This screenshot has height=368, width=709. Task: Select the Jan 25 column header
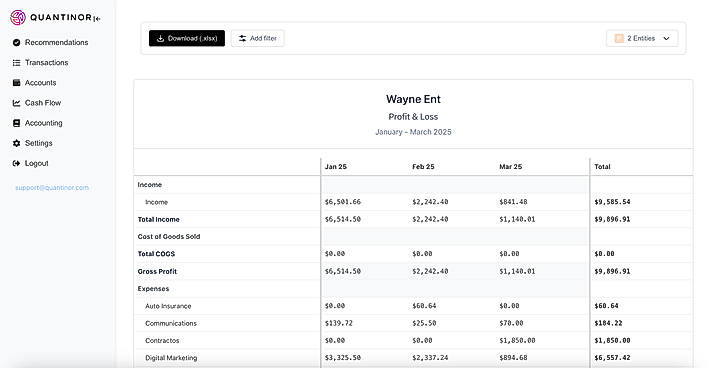[x=336, y=167]
